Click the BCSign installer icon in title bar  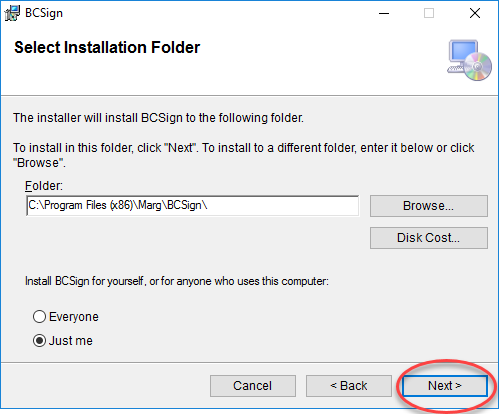12,13
